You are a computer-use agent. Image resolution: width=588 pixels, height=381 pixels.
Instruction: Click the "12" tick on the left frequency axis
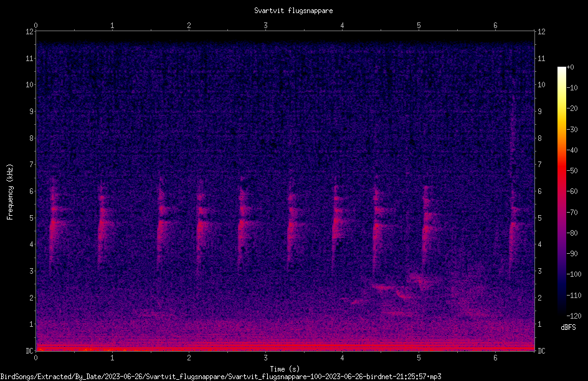(29, 32)
